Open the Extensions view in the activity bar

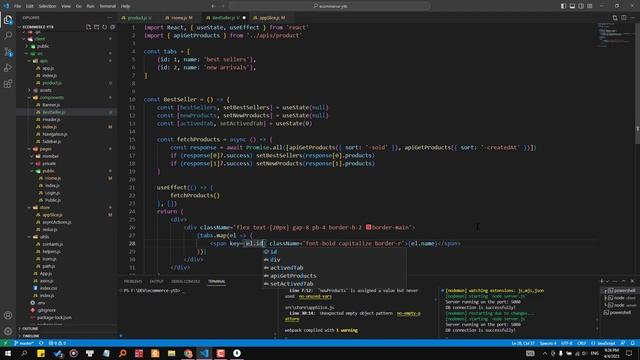pyautogui.click(x=8, y=84)
